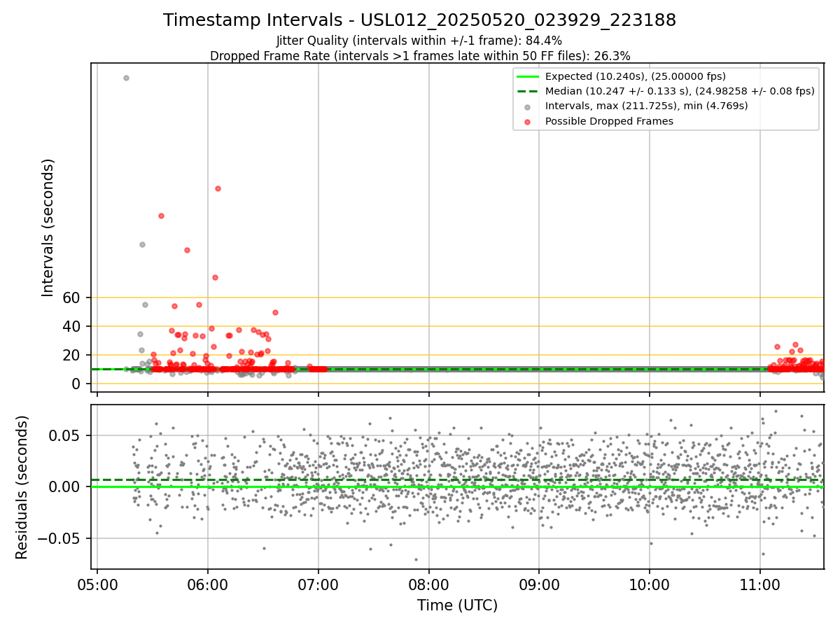Viewport: 840px width, 630px height.
Task: Click the "09:00" x-axis tick label
Action: (x=539, y=584)
